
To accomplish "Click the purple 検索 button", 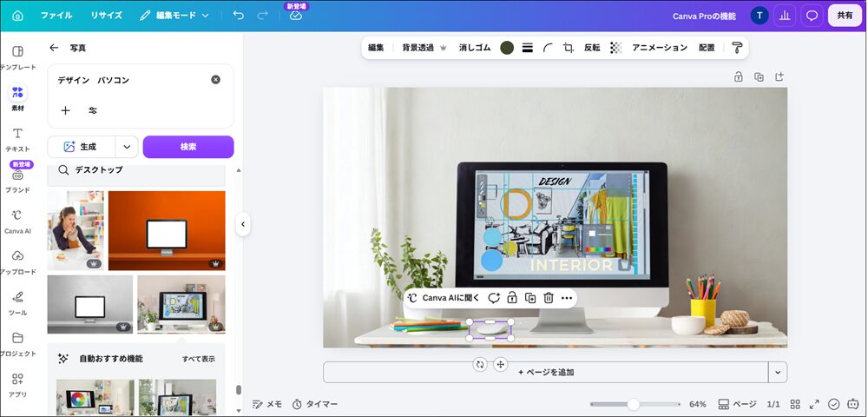I will (188, 147).
